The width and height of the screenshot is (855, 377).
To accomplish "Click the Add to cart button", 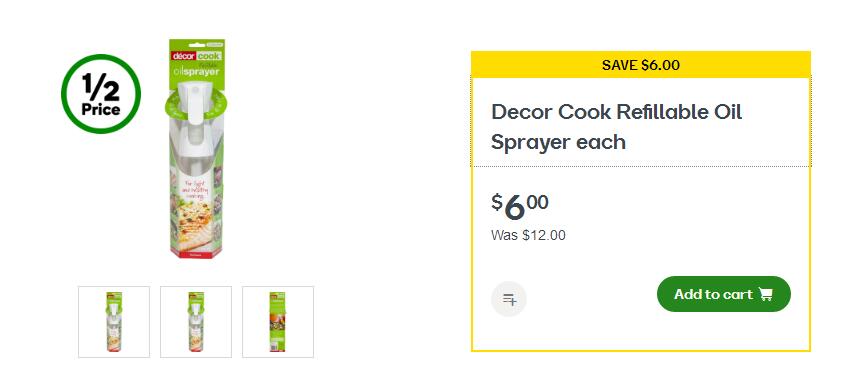I will click(723, 294).
